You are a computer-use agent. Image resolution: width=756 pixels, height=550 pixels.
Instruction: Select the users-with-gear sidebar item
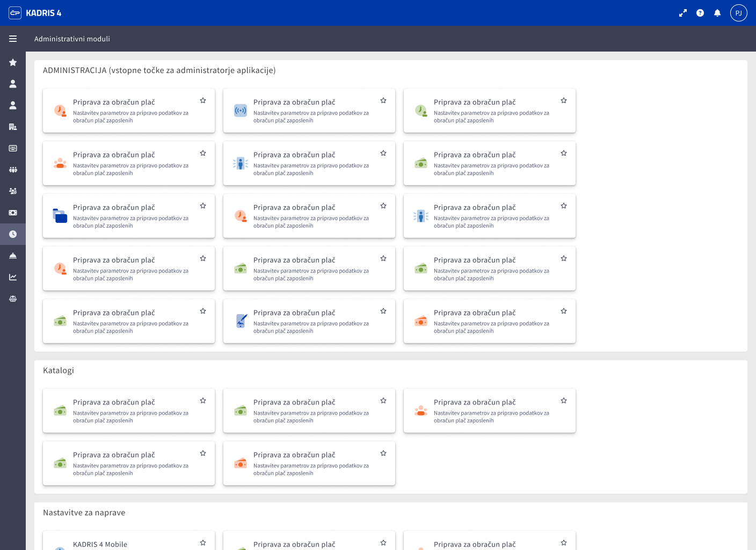coord(13,191)
